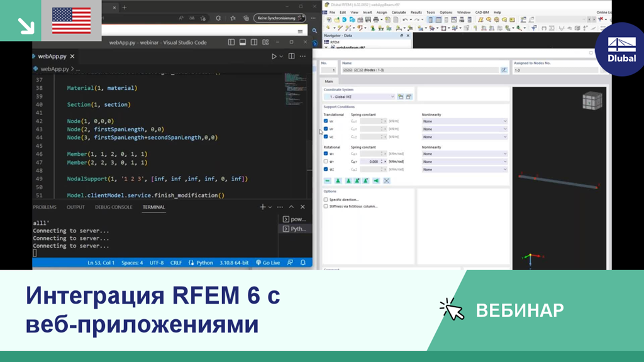Screen dimensions: 644x362
Task: Select 3.10.8 64-bit interpreter
Action: click(x=234, y=263)
